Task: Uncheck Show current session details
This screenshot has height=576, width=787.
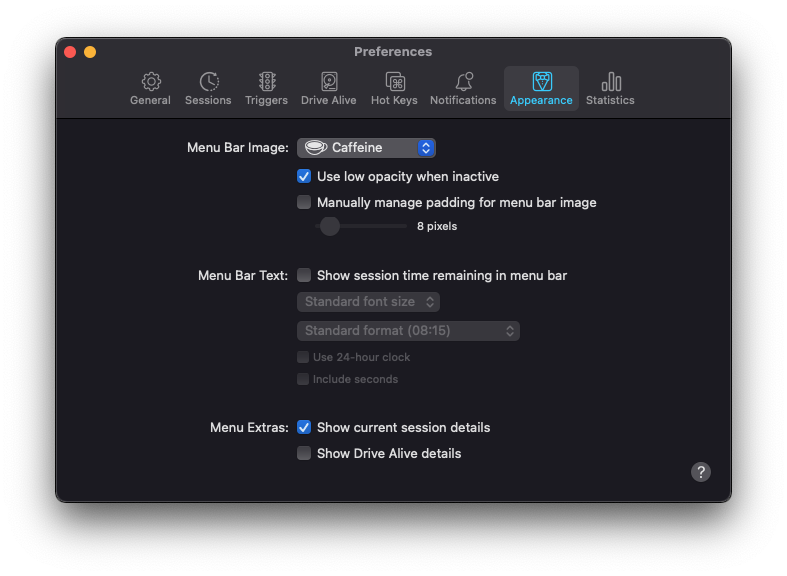Action: 304,427
